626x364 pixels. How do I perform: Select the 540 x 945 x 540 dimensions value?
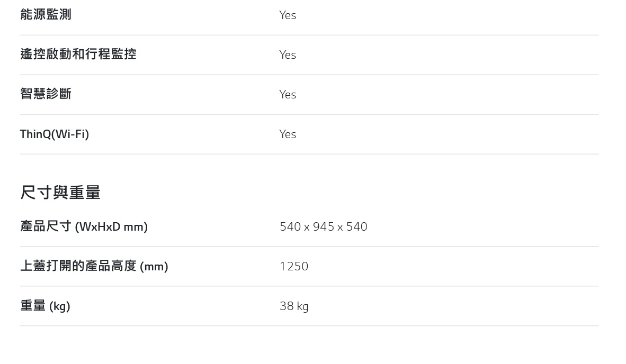[324, 226]
